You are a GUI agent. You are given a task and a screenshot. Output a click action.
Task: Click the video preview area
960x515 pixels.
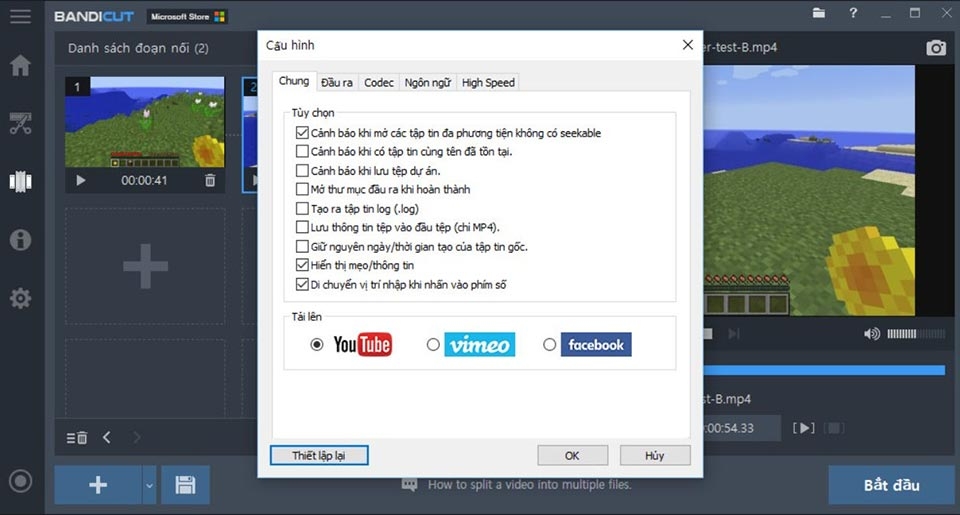[x=809, y=190]
